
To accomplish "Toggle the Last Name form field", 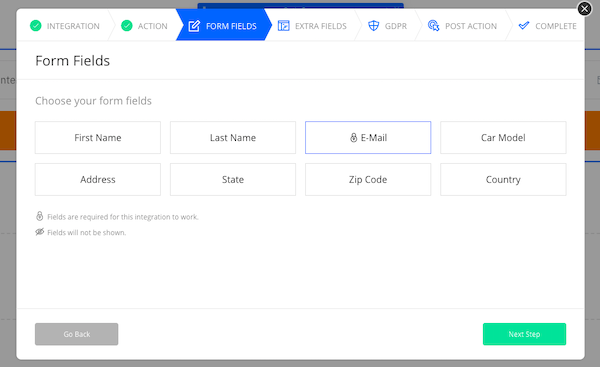I will click(x=233, y=138).
